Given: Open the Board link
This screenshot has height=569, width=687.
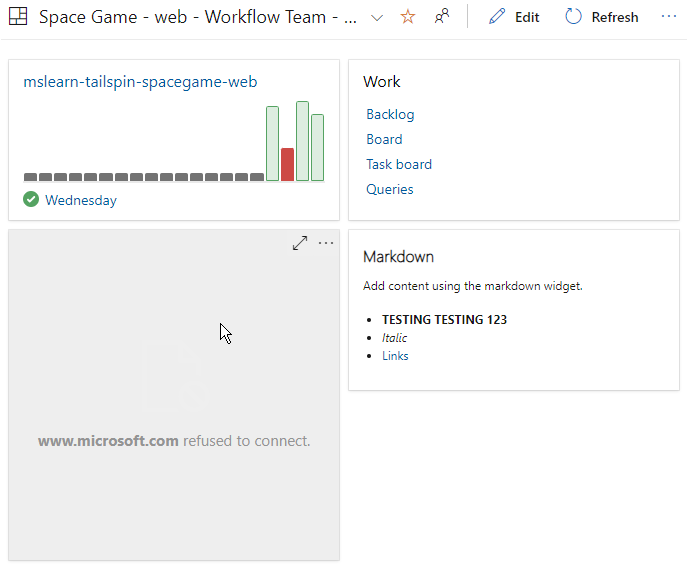Looking at the screenshot, I should pos(384,139).
